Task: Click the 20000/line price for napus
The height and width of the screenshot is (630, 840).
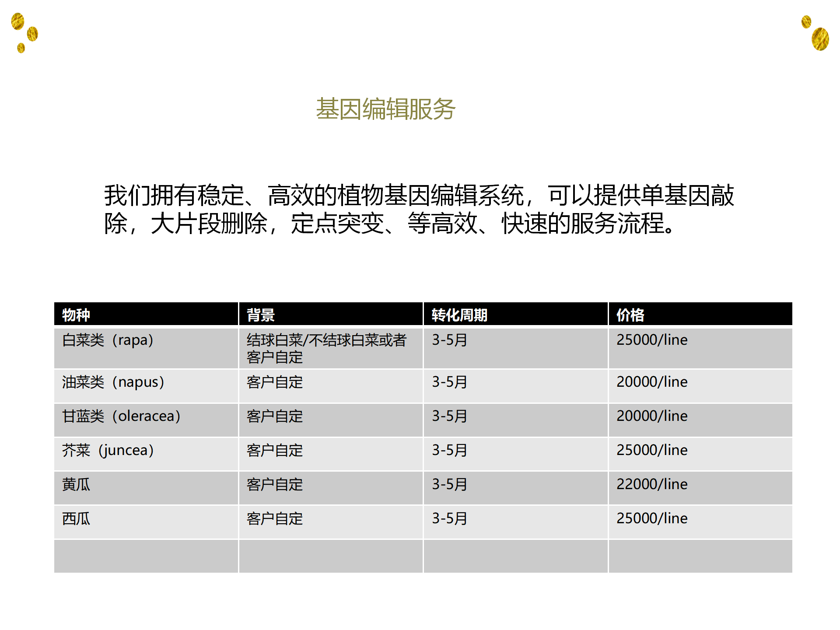Action: pos(700,386)
